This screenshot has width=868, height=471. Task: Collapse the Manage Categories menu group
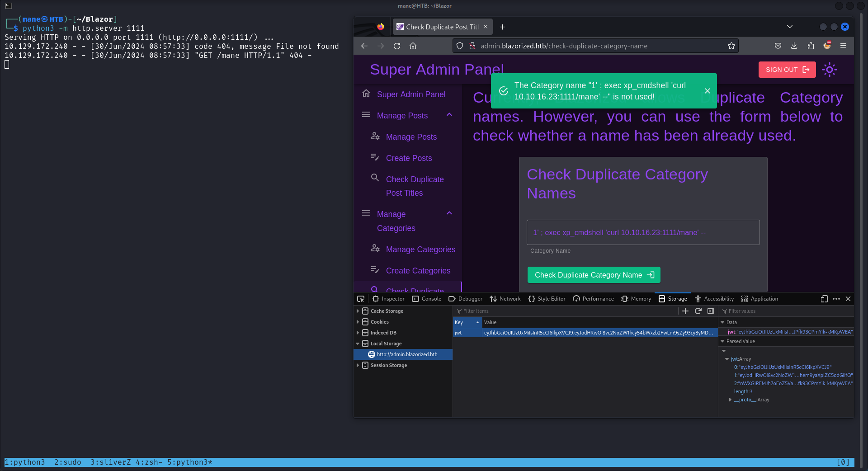(x=449, y=213)
